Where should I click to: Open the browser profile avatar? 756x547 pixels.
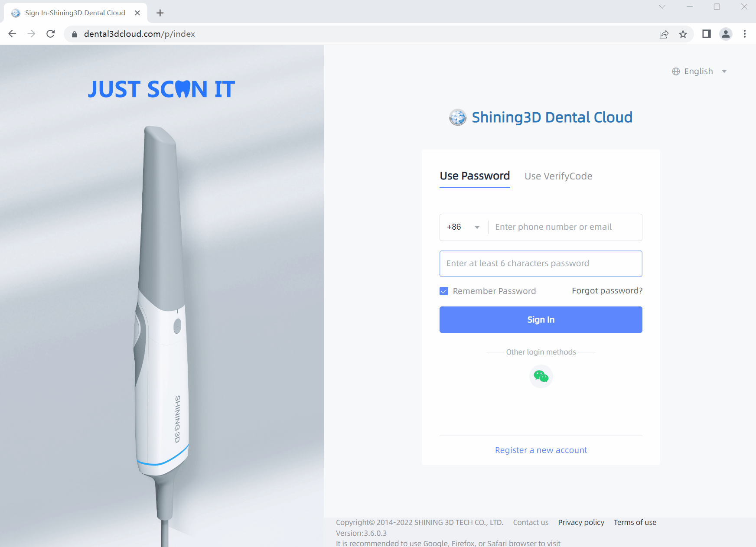click(726, 34)
